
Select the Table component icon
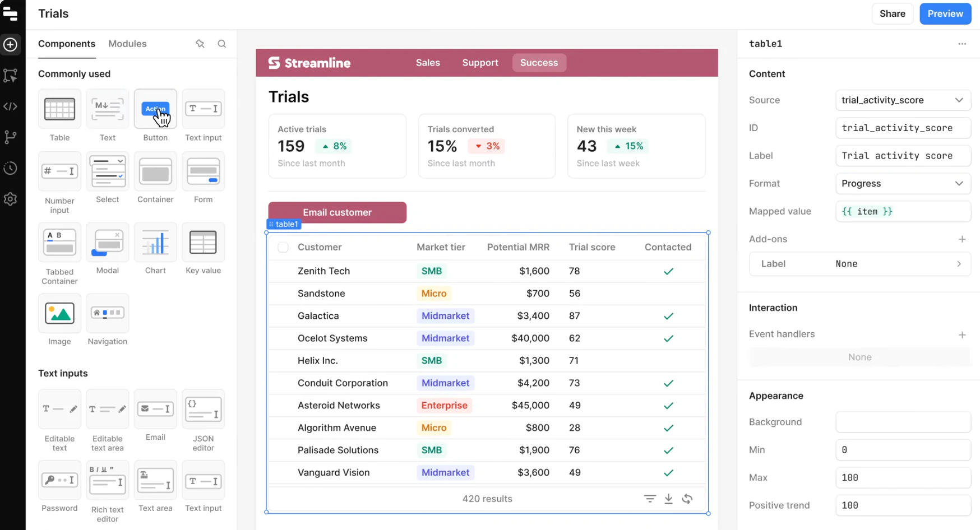pyautogui.click(x=59, y=109)
